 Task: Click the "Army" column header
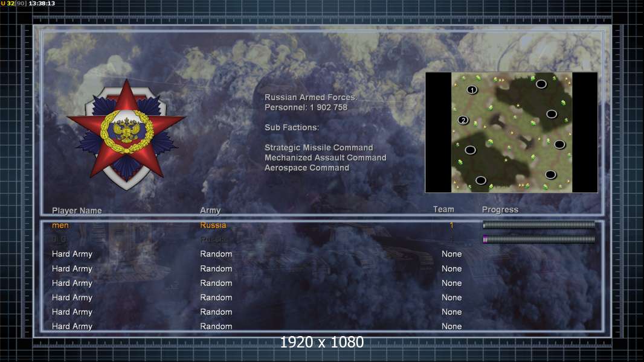tap(210, 211)
